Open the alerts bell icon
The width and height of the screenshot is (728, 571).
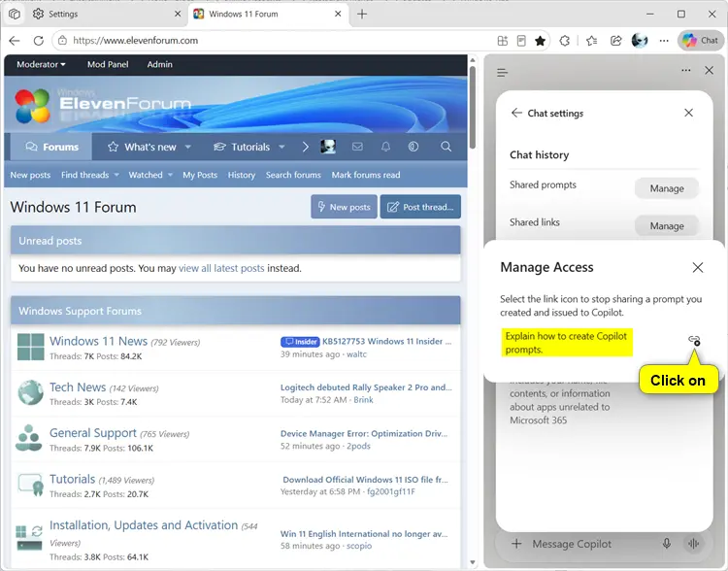(x=385, y=147)
